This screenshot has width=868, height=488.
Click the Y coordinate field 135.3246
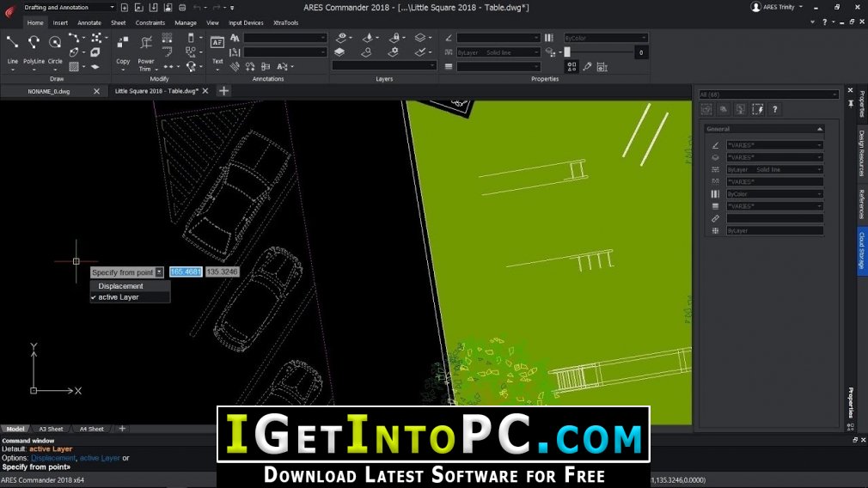222,271
